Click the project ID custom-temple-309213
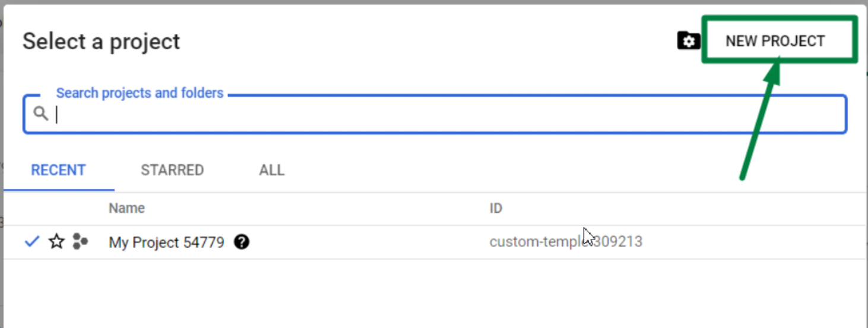868x328 pixels. click(566, 242)
